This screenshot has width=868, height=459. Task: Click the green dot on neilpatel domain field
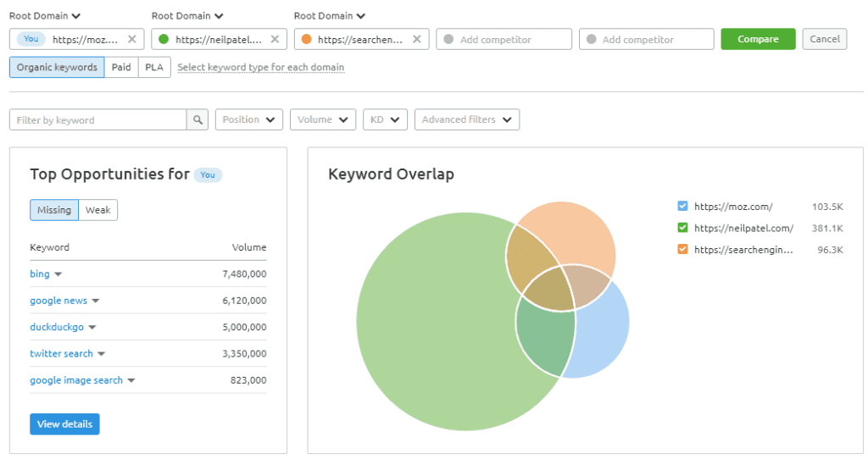click(164, 39)
